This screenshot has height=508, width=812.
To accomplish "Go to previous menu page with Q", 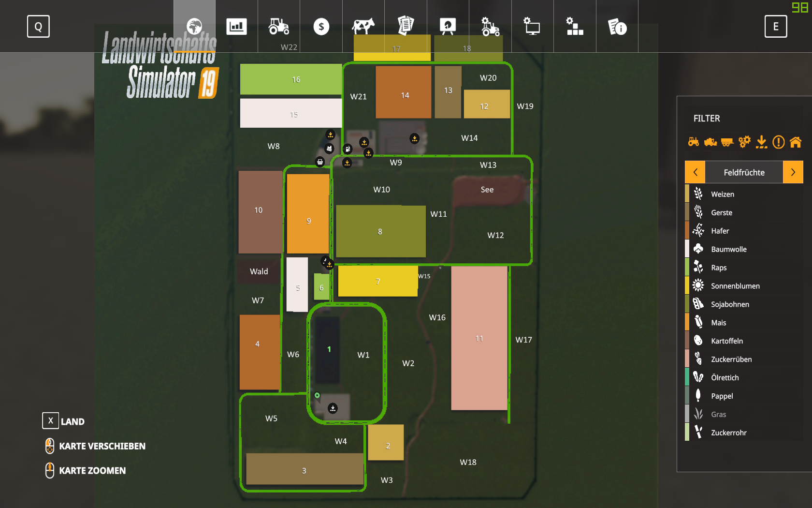I will point(38,27).
